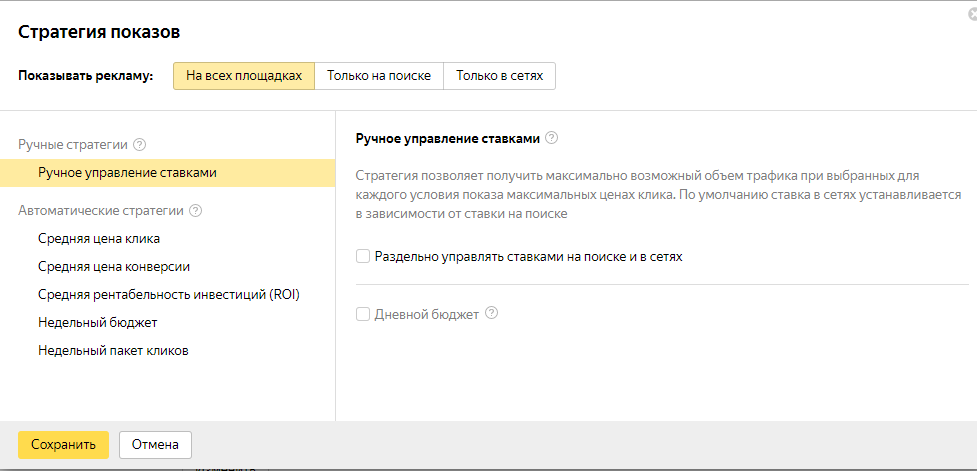Toggle the Дневной бюджет checkbox
Viewport: 977px width, 471px height.
(x=363, y=314)
